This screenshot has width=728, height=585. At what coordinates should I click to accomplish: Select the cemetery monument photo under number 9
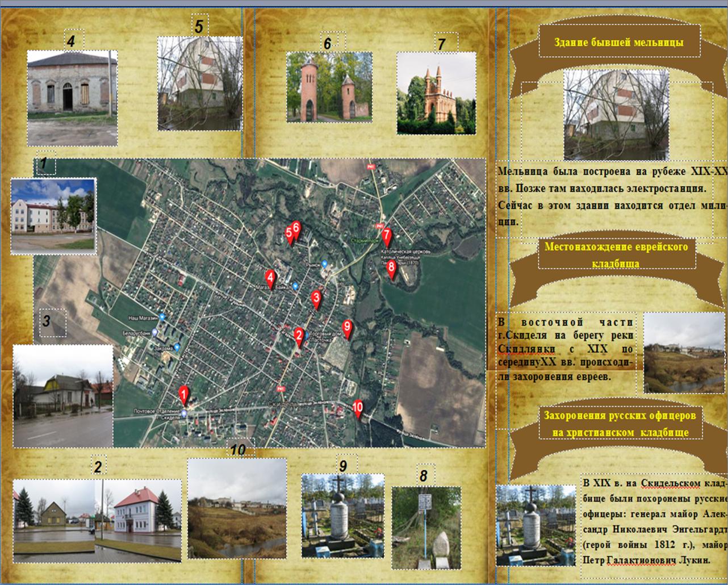343,515
